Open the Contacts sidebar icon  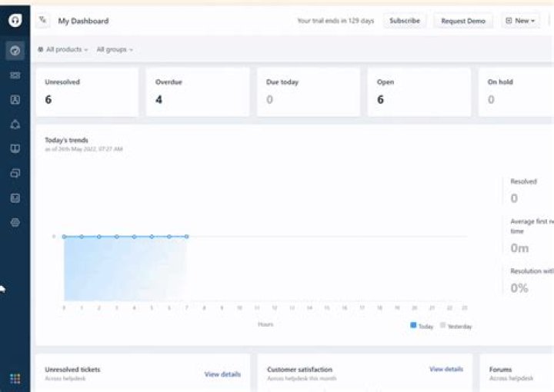15,100
